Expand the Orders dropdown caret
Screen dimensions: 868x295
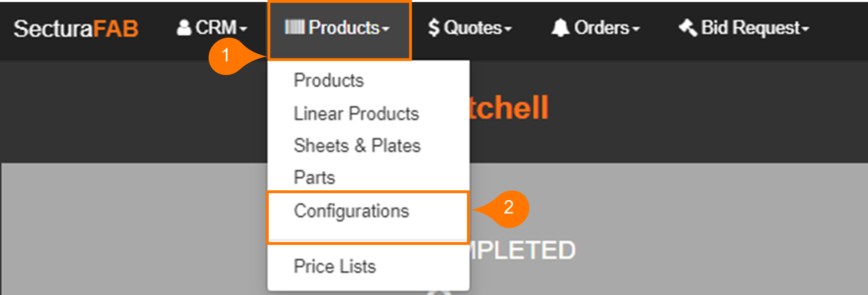click(636, 29)
